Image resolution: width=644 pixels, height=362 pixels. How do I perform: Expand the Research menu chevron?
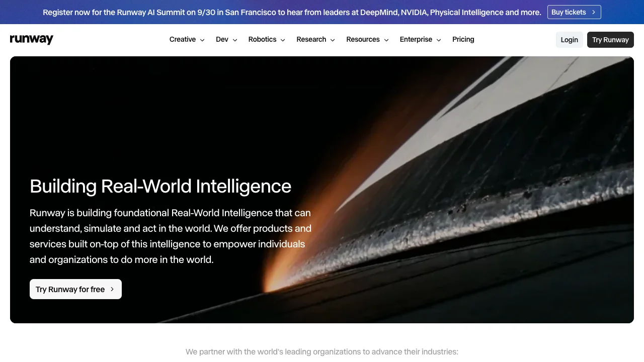pyautogui.click(x=333, y=40)
